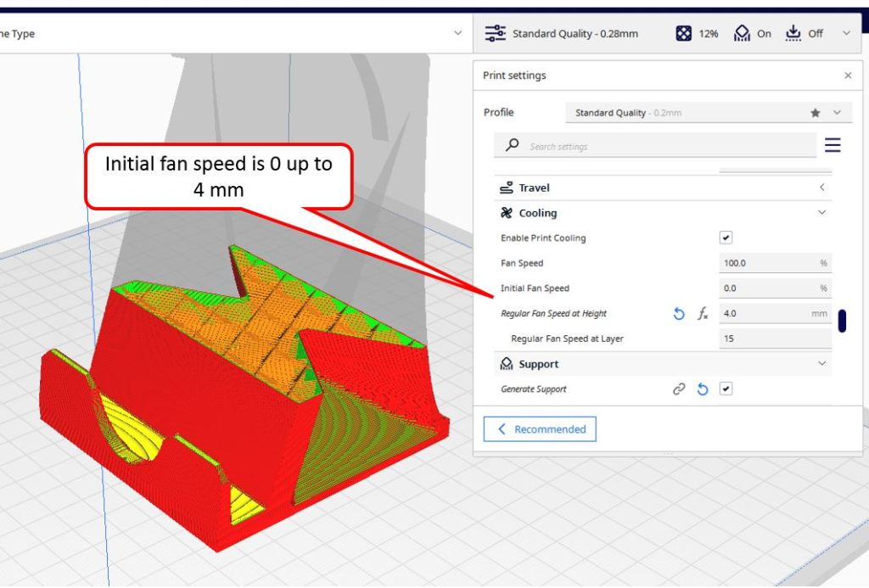869x588 pixels.
Task: Click the support On icon
Action: click(743, 33)
